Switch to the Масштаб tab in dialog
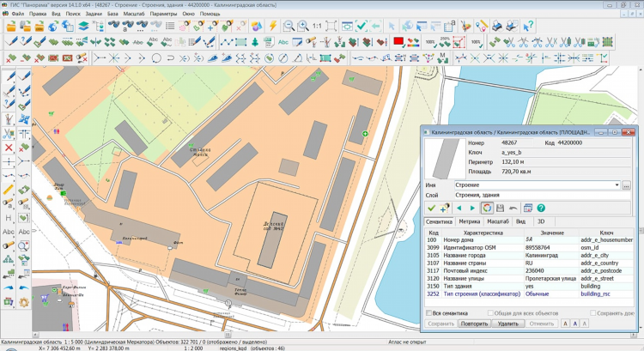Viewport: 644px width, 351px height. click(x=498, y=221)
